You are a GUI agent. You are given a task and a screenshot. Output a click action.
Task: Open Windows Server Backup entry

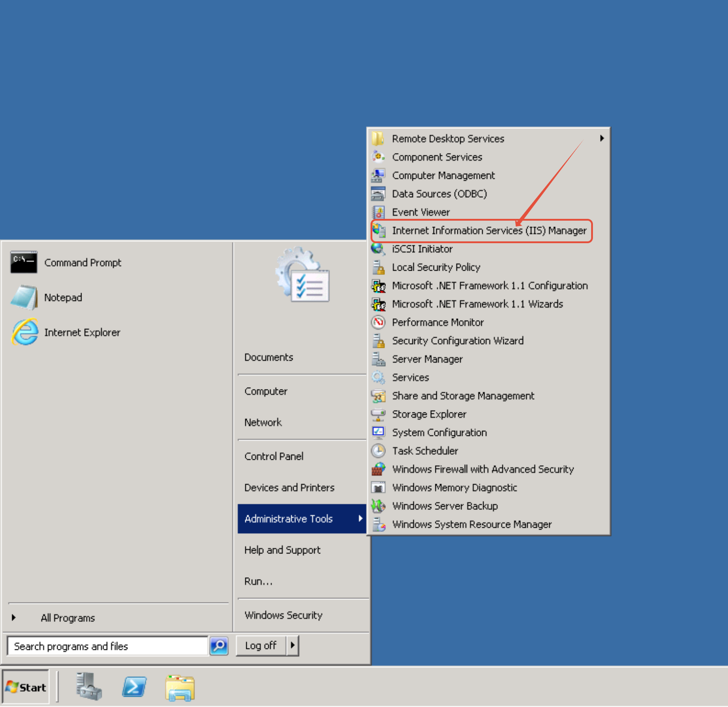click(489, 506)
